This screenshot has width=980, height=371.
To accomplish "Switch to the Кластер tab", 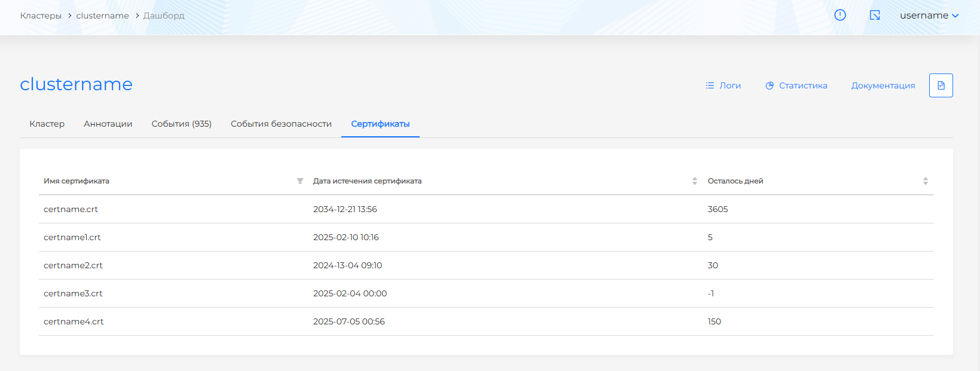I will click(x=47, y=124).
